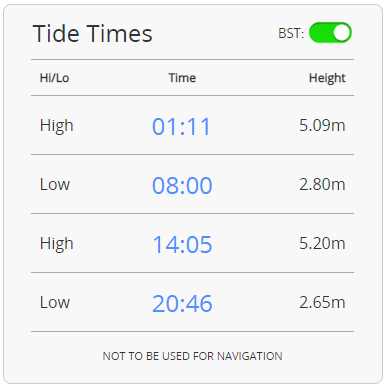Click the Height column header
Viewport: 386px width, 389px height.
coord(327,78)
